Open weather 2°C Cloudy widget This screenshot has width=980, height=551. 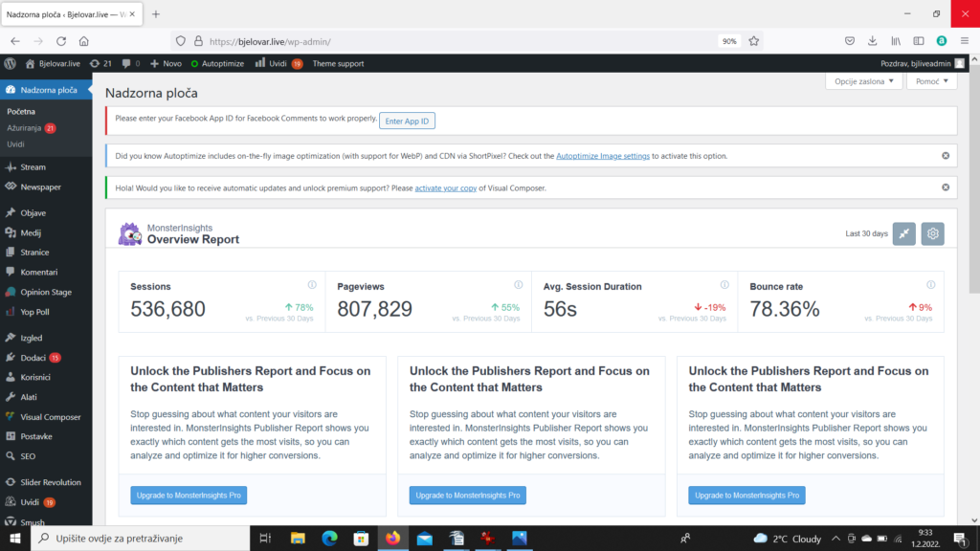point(788,539)
